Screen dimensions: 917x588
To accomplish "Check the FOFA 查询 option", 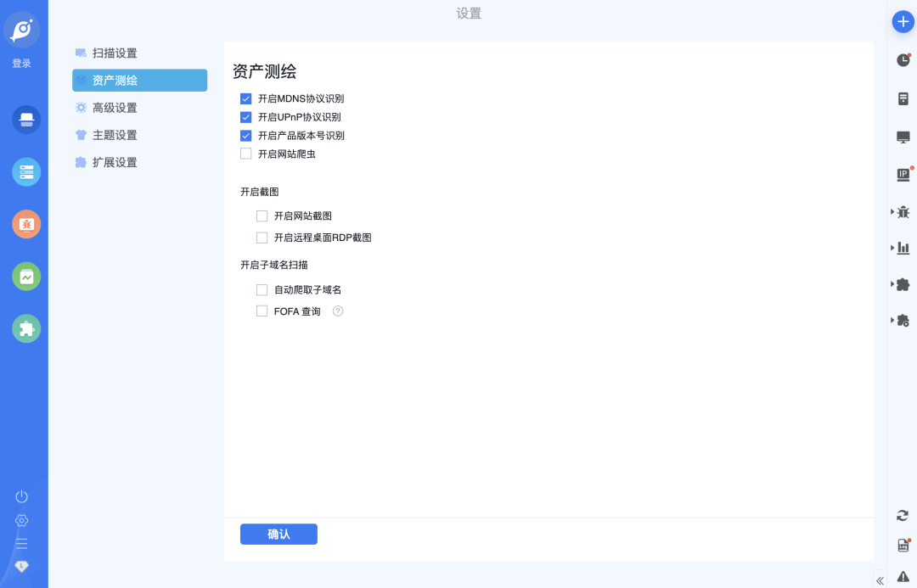I will pos(262,311).
